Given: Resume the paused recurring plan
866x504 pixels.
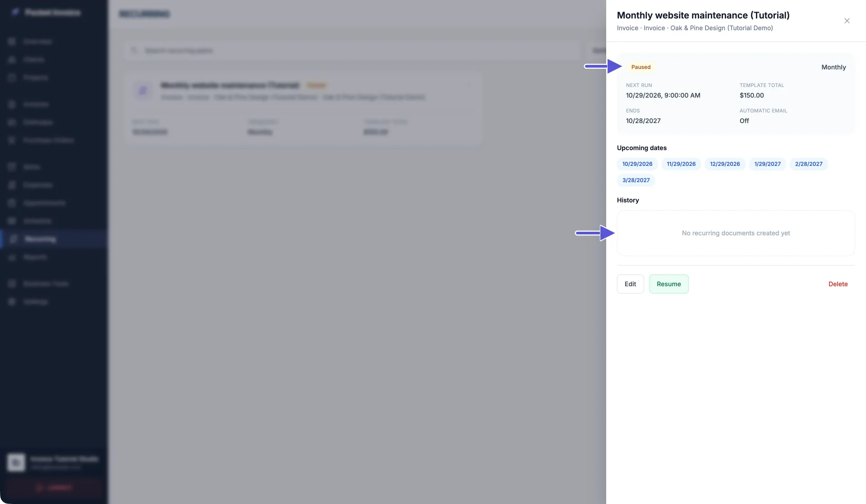Looking at the screenshot, I should pyautogui.click(x=668, y=284).
